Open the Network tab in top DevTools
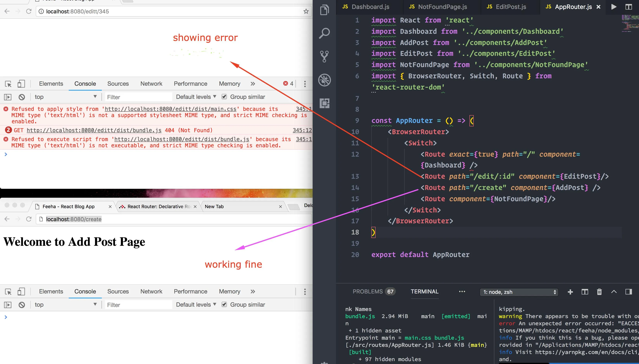The width and height of the screenshot is (639, 364). click(151, 84)
